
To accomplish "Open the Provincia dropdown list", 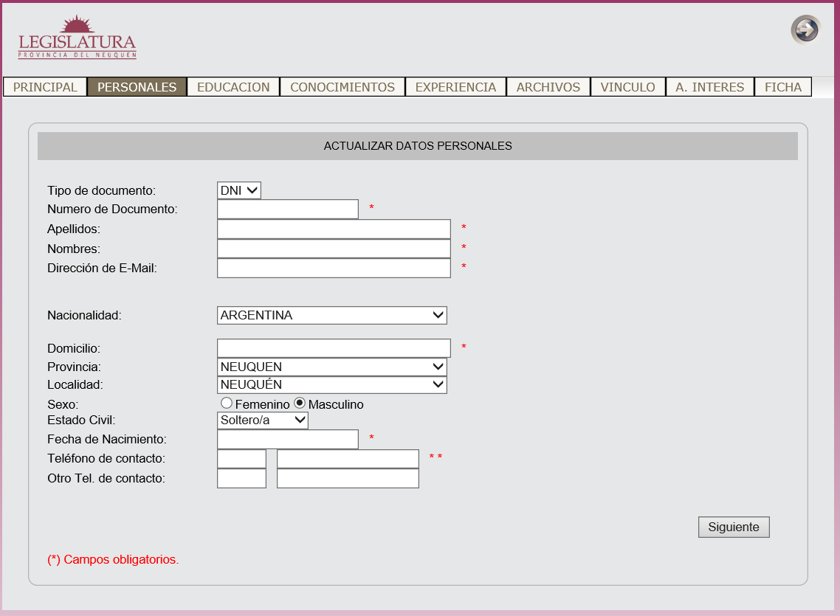I will (332, 367).
